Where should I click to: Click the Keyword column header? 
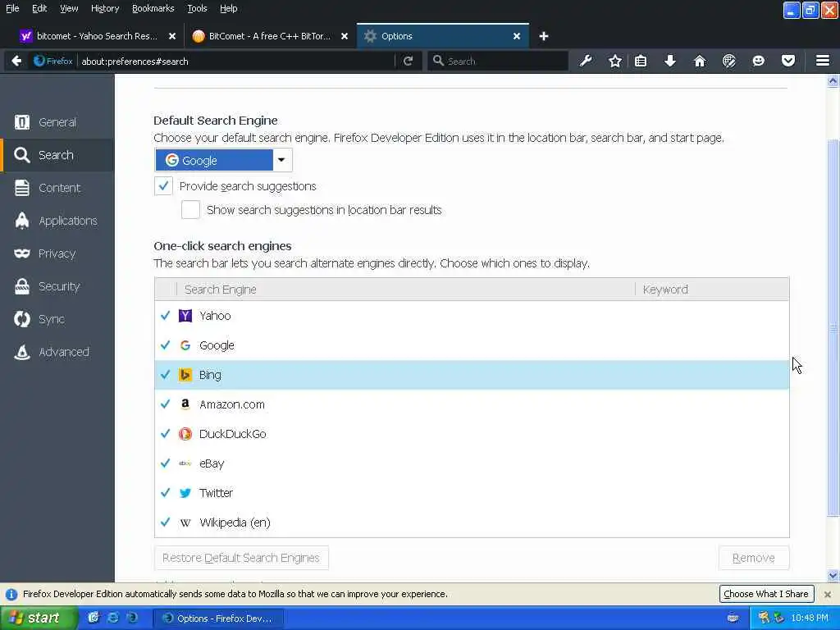pos(712,290)
